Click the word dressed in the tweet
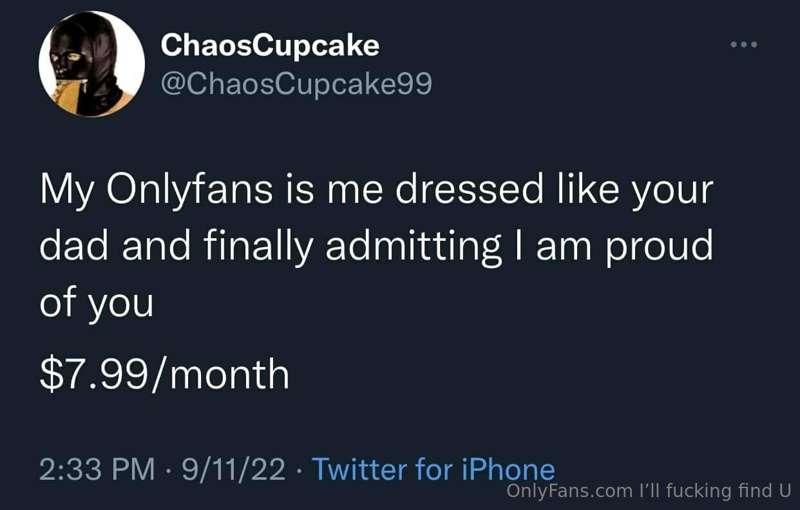Viewport: 800px width, 510px height. (469, 190)
